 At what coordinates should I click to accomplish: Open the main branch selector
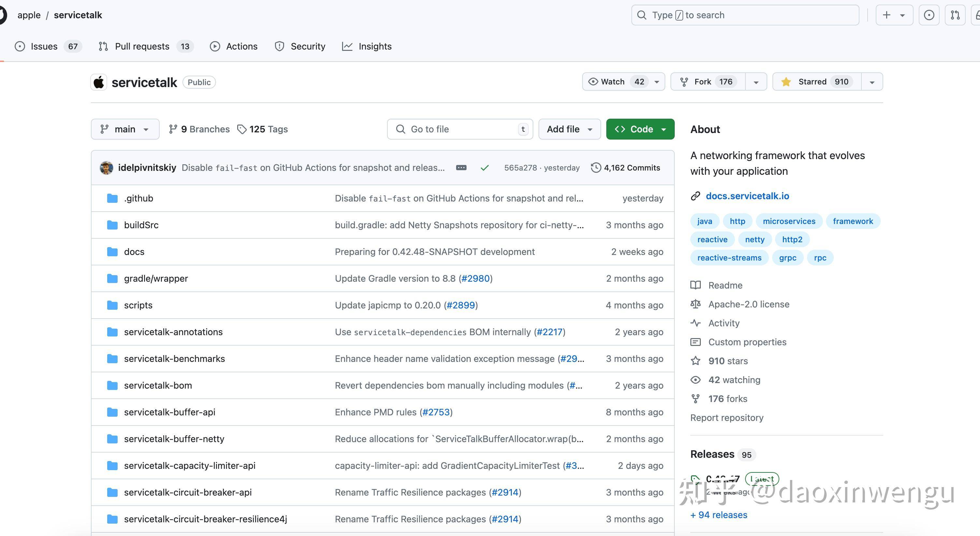[125, 129]
